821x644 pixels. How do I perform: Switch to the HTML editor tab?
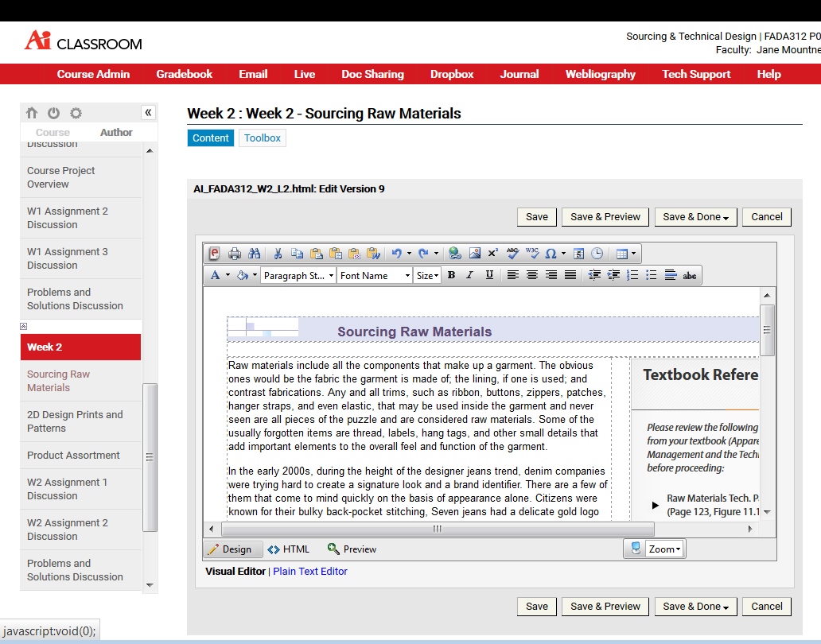coord(289,549)
